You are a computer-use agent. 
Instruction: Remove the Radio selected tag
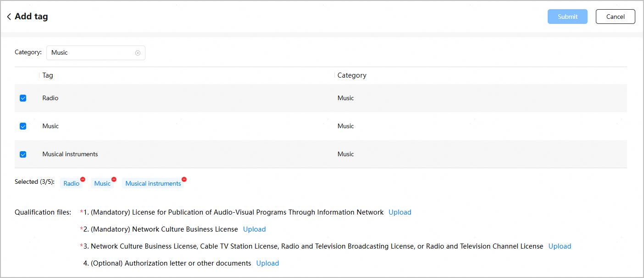(x=83, y=179)
